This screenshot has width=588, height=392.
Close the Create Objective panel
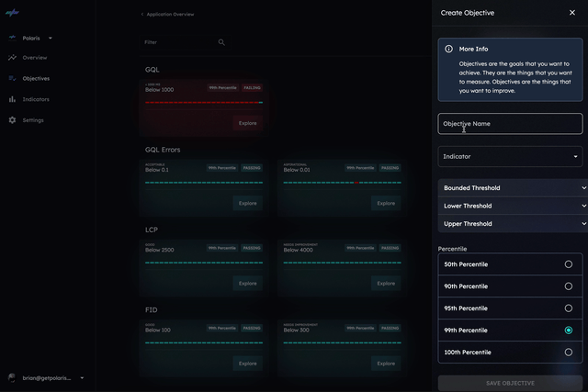[571, 13]
